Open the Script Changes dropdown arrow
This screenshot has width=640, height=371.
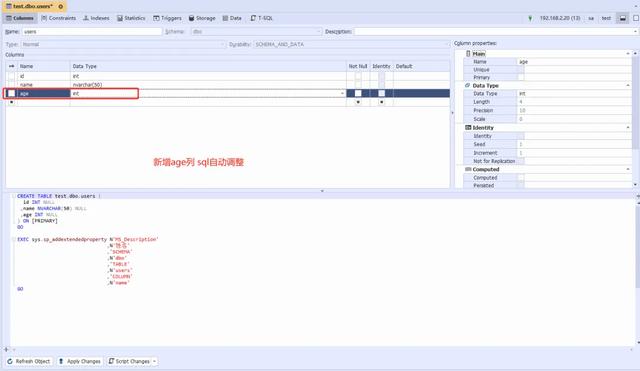coord(154,361)
